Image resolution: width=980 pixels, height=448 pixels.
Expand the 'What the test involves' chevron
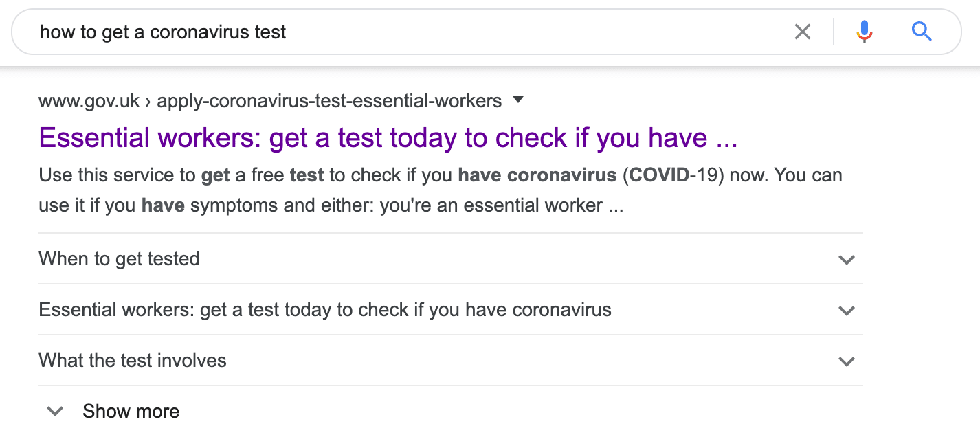[x=847, y=361]
